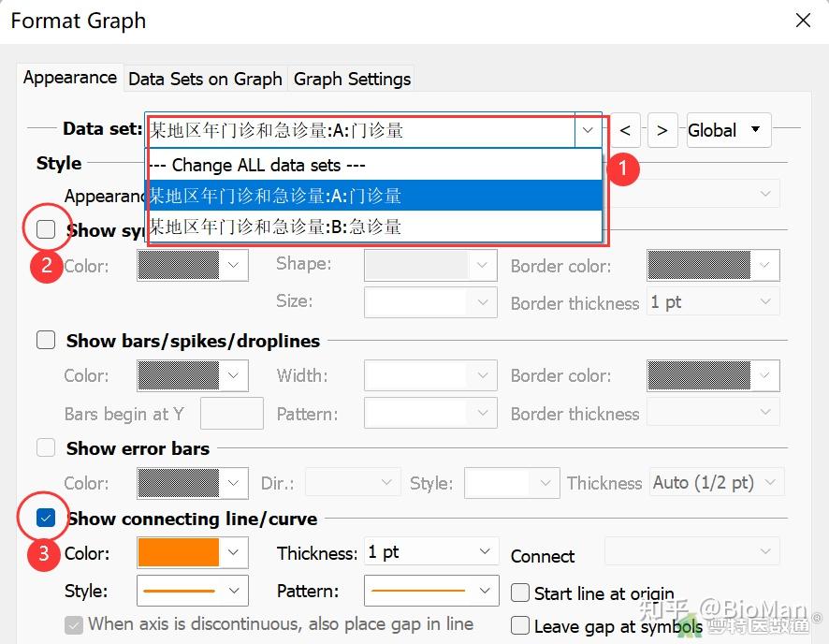The width and height of the screenshot is (829, 644).
Task: Check Leave gap at symbols
Action: tap(521, 625)
